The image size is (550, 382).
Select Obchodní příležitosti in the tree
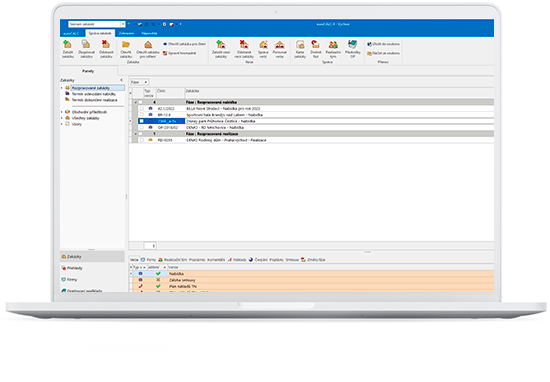[89, 112]
